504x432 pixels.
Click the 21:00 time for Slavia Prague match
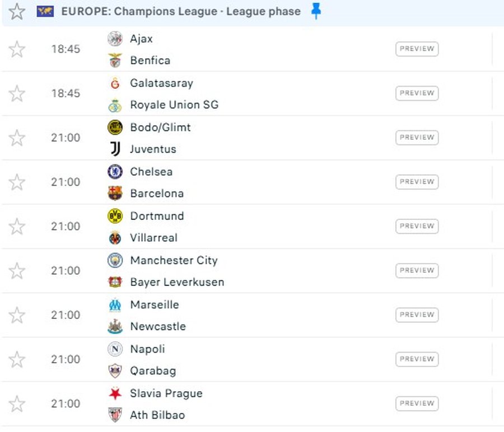(x=66, y=403)
